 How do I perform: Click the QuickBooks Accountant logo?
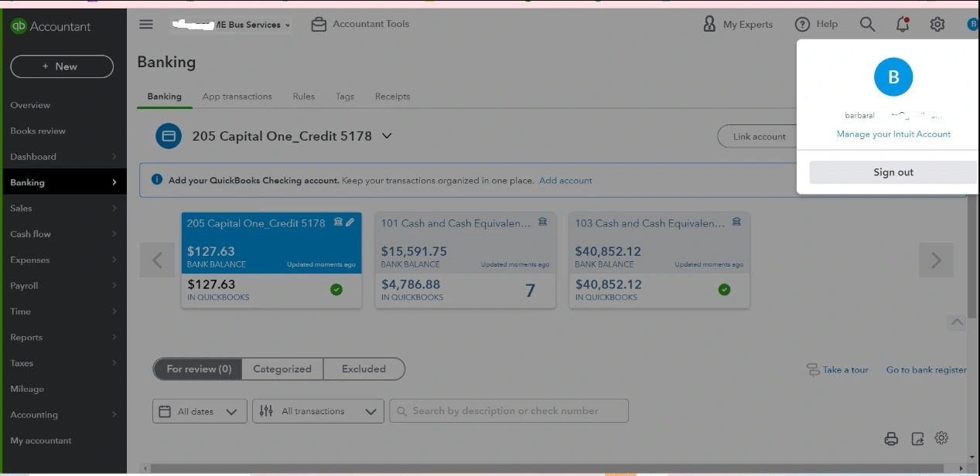coord(50,26)
